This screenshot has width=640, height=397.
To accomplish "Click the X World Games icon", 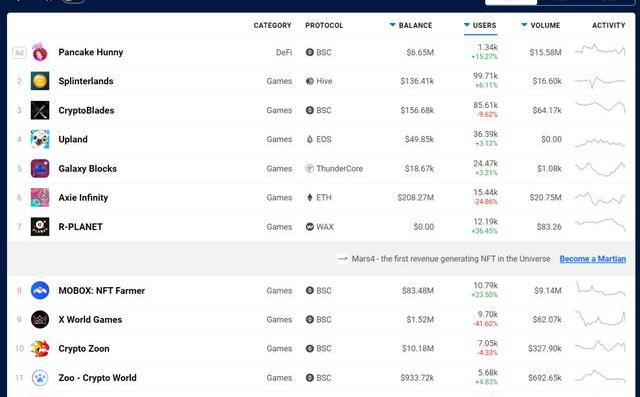I will pyautogui.click(x=40, y=319).
